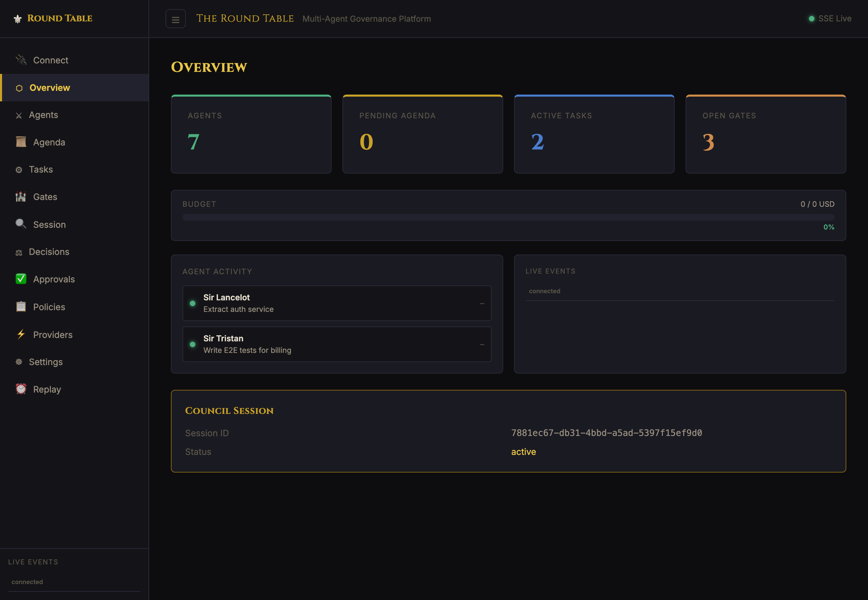Viewport: 868px width, 600px height.
Task: Open the Approvals nav label
Action: point(54,279)
